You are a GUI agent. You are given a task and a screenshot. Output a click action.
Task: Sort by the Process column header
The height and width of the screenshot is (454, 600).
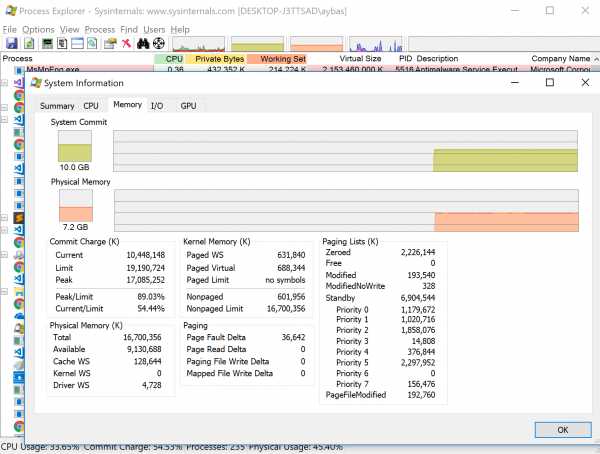[x=77, y=59]
